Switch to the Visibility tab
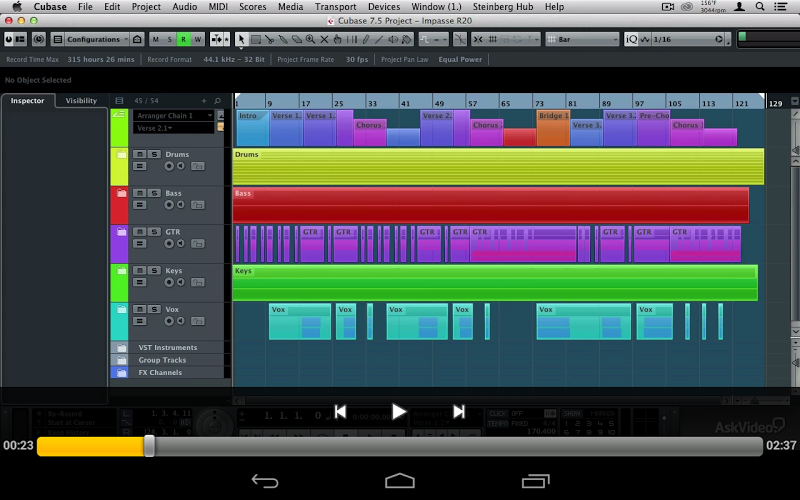 pyautogui.click(x=81, y=101)
